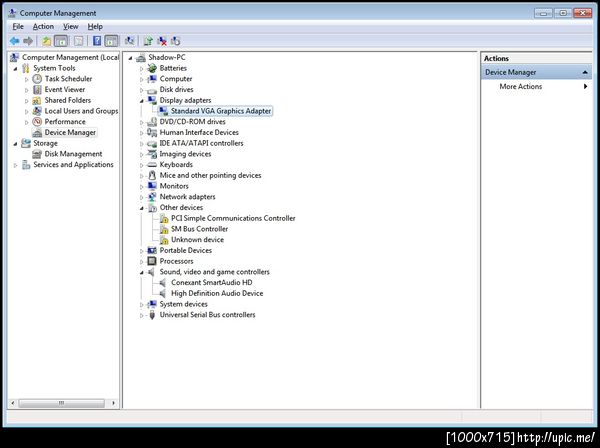The width and height of the screenshot is (600, 448).
Task: Collapse the System Tools node
Action: 16,69
